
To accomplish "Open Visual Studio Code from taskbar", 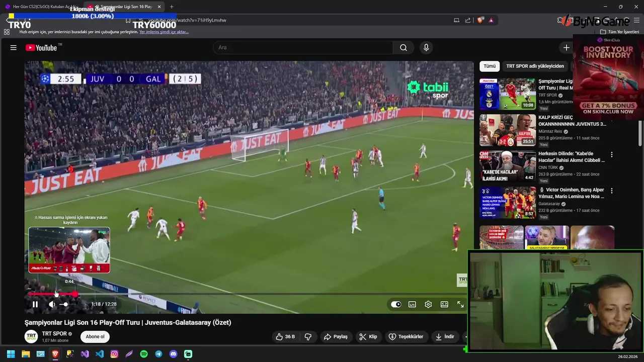I will (x=100, y=354).
